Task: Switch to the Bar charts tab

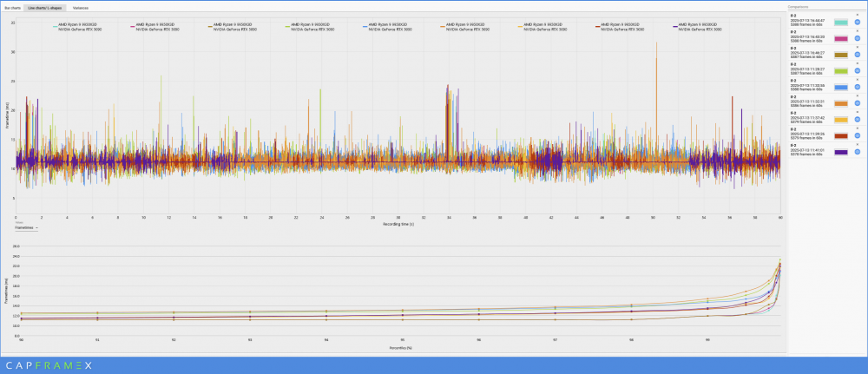Action: 12,7
